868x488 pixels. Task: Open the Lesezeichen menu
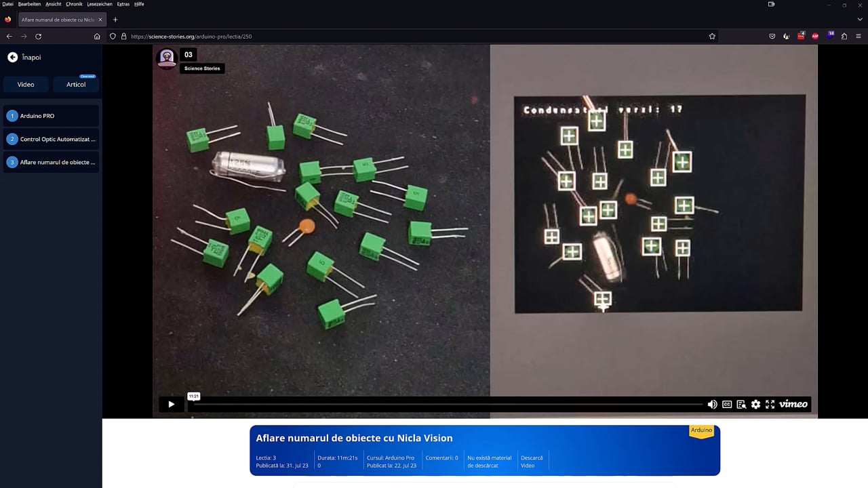[100, 4]
